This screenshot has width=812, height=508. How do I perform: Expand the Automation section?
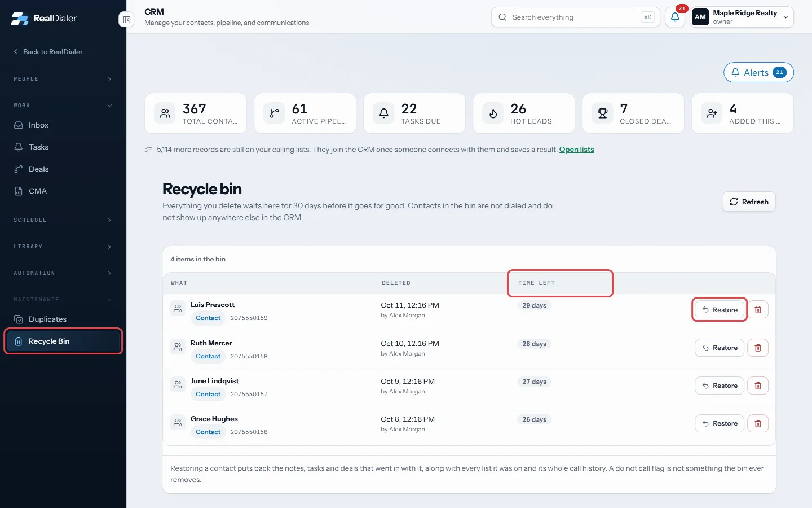pyautogui.click(x=63, y=273)
